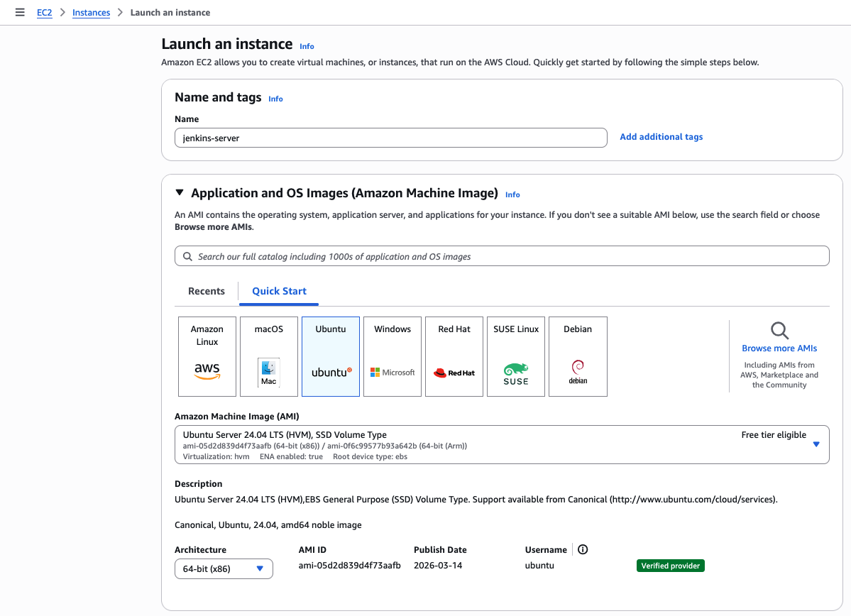The height and width of the screenshot is (616, 851).
Task: Click the Free tier eligible label
Action: 774,435
